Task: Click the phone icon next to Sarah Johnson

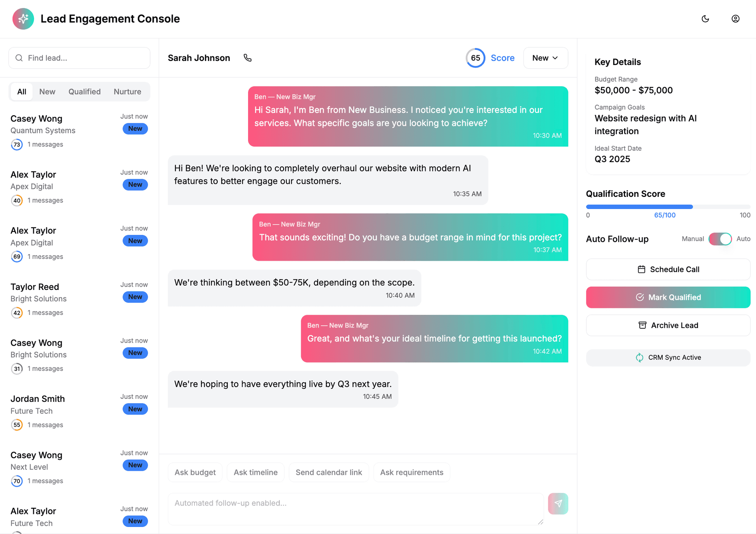Action: point(247,58)
